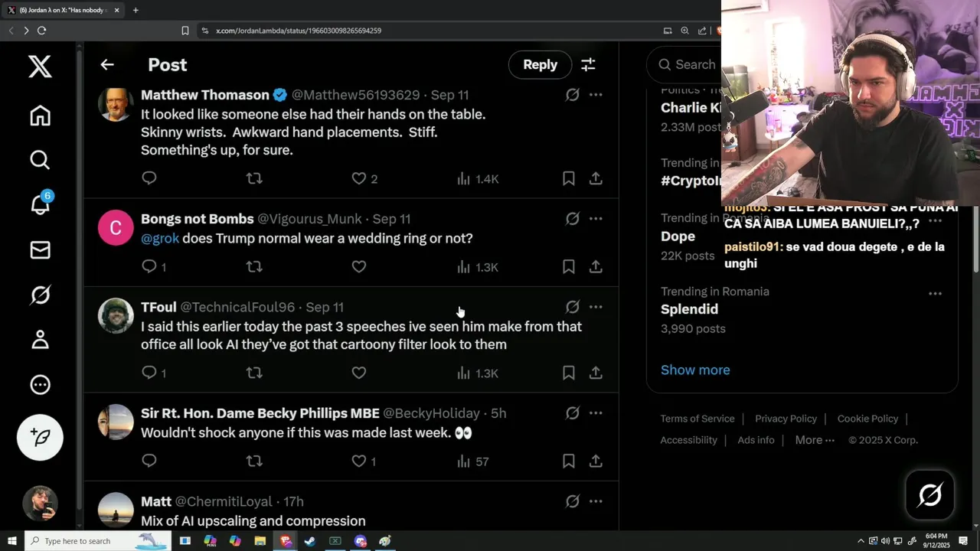The width and height of the screenshot is (980, 551).
Task: Repost the Bongs not Bombs post
Action: pos(254,266)
